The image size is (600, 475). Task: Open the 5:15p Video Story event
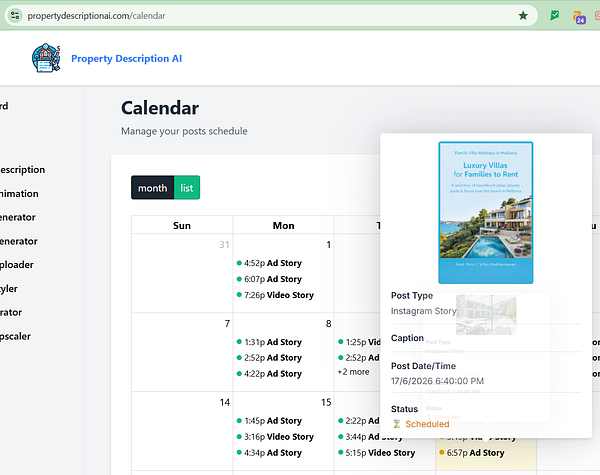(x=377, y=453)
